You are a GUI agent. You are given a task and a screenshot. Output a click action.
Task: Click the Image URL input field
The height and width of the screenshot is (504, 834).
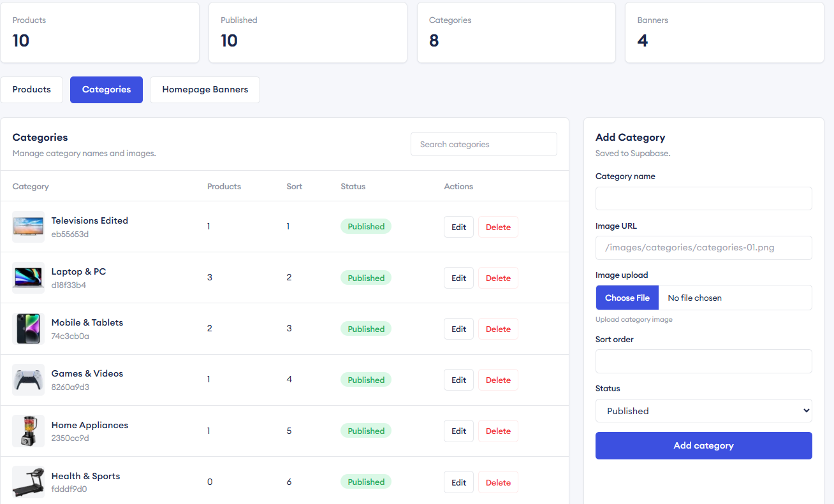[x=703, y=248]
